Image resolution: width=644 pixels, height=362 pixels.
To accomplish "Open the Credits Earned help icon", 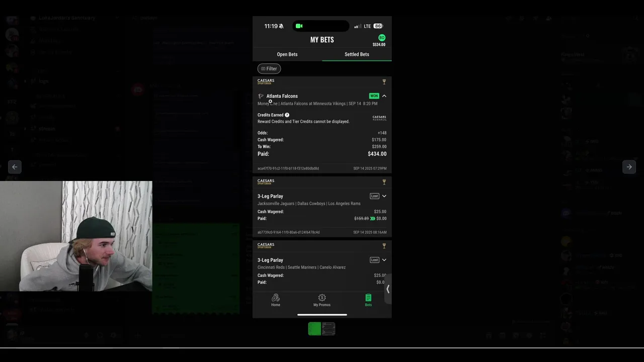I will pos(287,115).
